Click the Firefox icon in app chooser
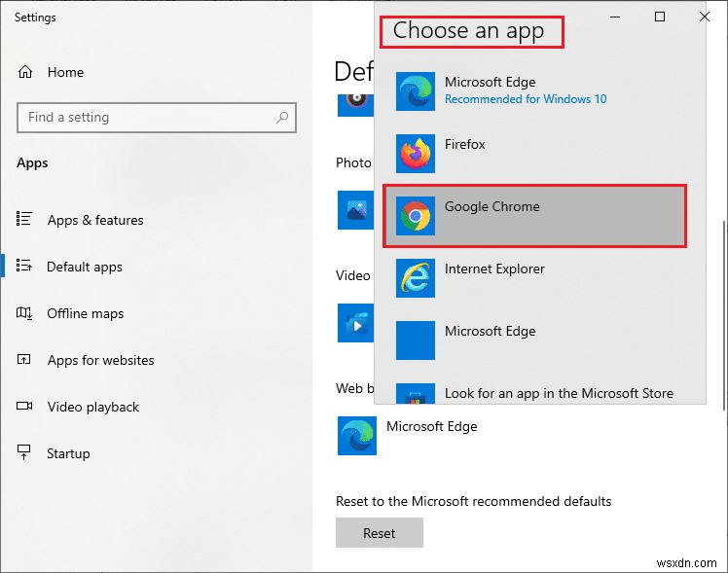The height and width of the screenshot is (573, 728). 416,154
